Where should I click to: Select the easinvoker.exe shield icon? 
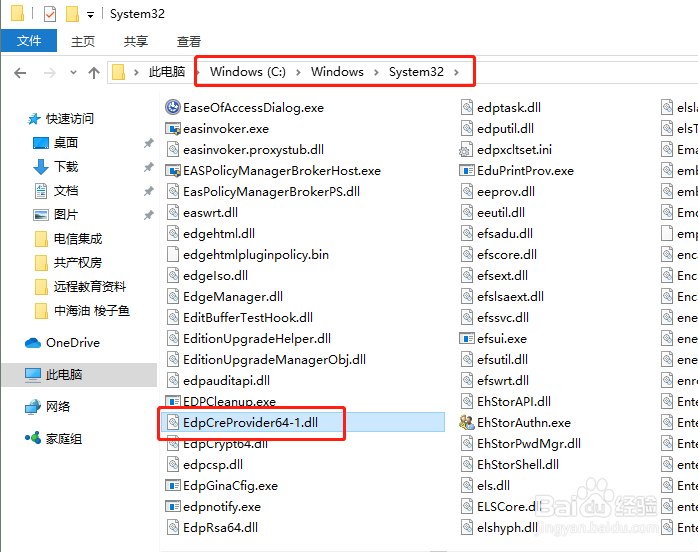[173, 129]
